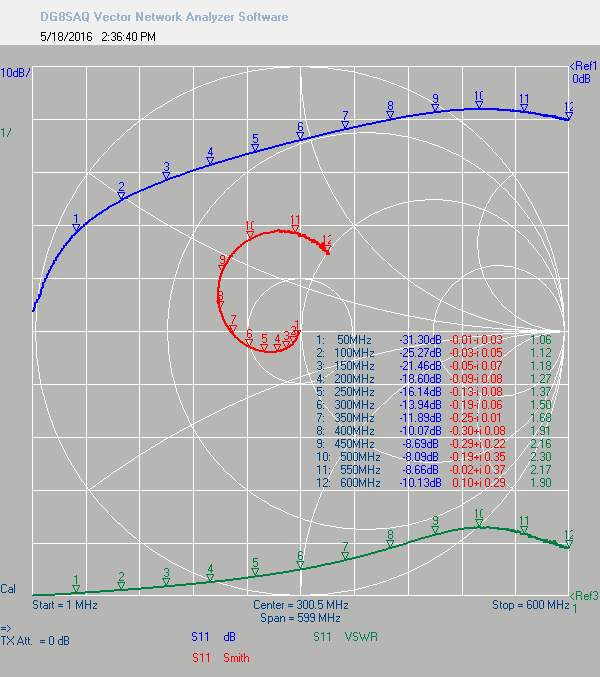The height and width of the screenshot is (677, 600).
Task: Click the -18.60dB value in marker table
Action: pyautogui.click(x=420, y=379)
